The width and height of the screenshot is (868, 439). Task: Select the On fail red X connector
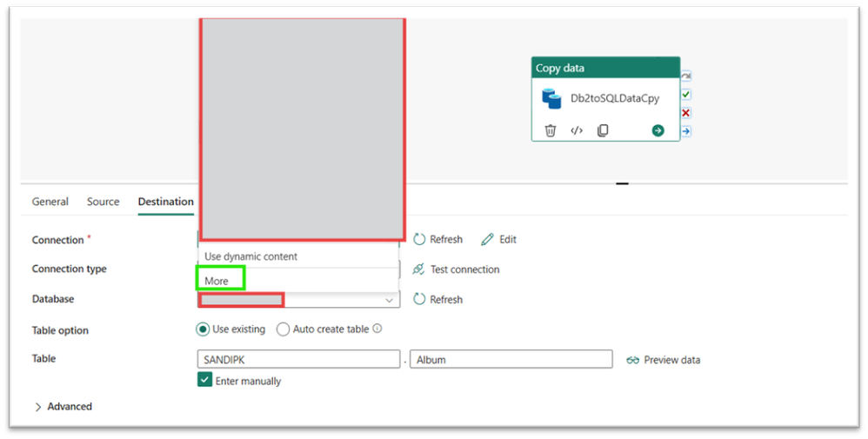pyautogui.click(x=686, y=113)
